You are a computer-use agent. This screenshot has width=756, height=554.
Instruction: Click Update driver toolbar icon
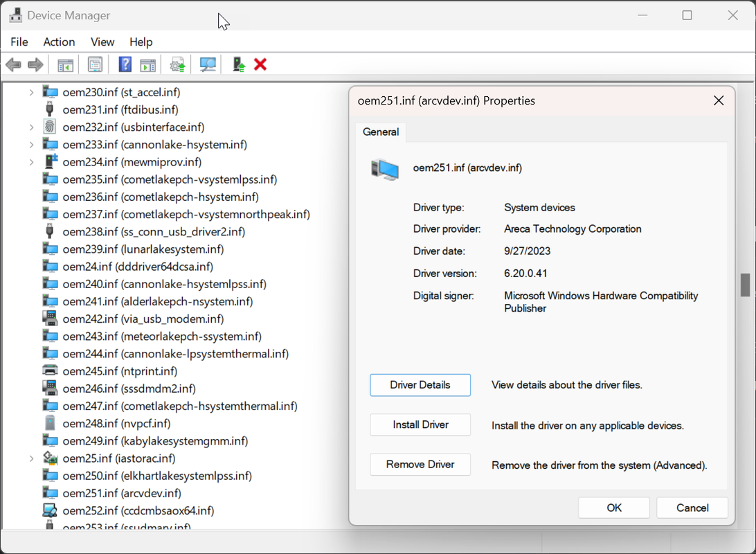177,64
